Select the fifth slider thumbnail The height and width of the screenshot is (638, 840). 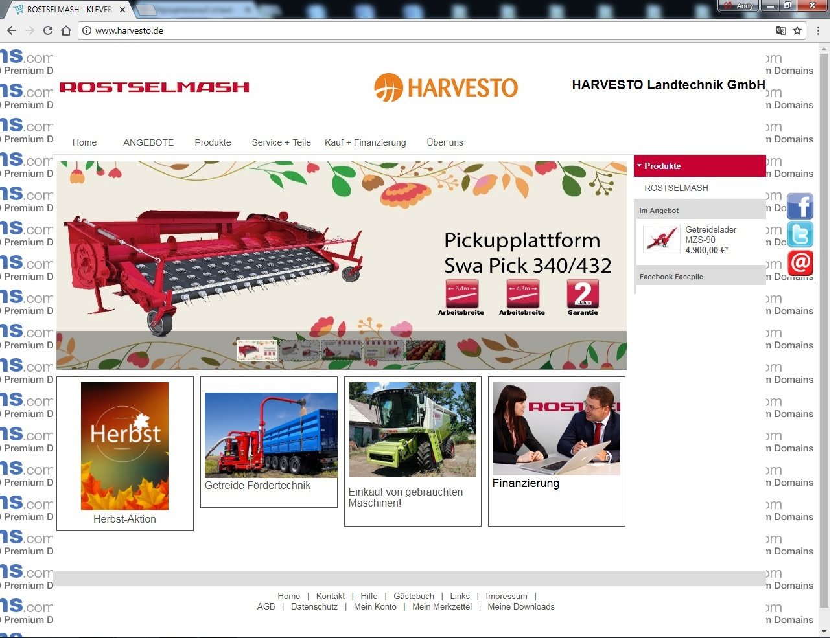pyautogui.click(x=426, y=350)
